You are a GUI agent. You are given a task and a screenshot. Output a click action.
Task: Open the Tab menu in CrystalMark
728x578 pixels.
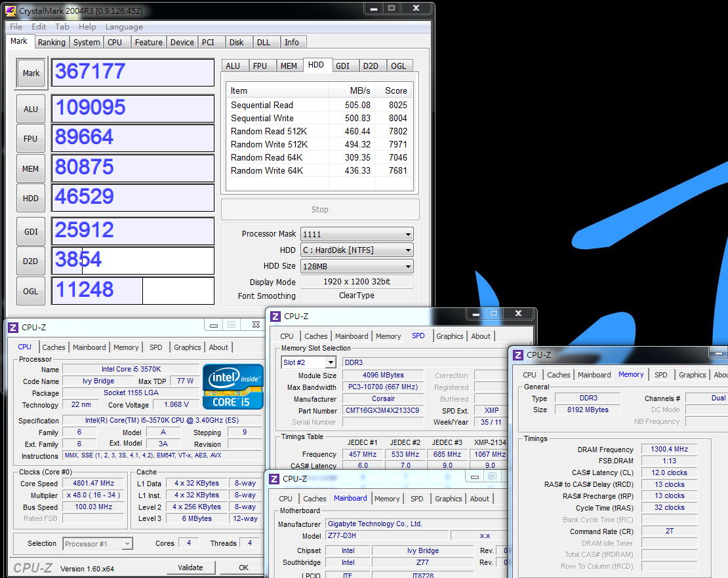click(62, 26)
